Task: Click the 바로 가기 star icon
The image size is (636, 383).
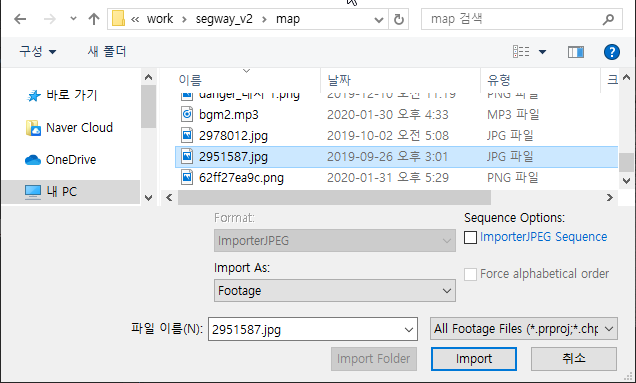Action: tap(34, 96)
